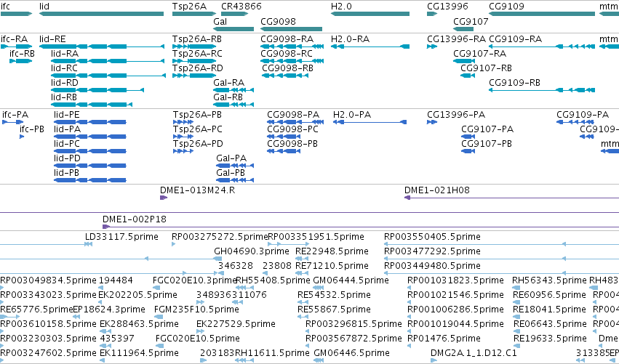Viewport: 619px width, 364px height.
Task: Select the RH56343.5prime EST label
Action: click(x=549, y=280)
